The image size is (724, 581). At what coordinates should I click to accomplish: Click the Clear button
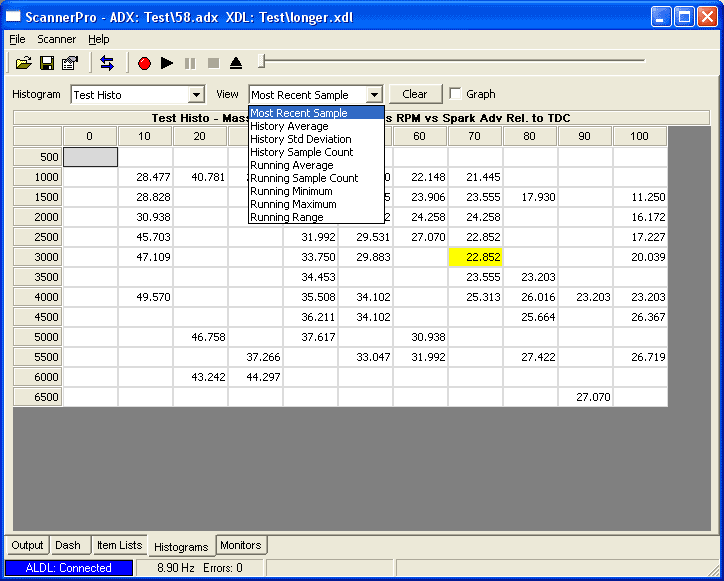point(415,94)
